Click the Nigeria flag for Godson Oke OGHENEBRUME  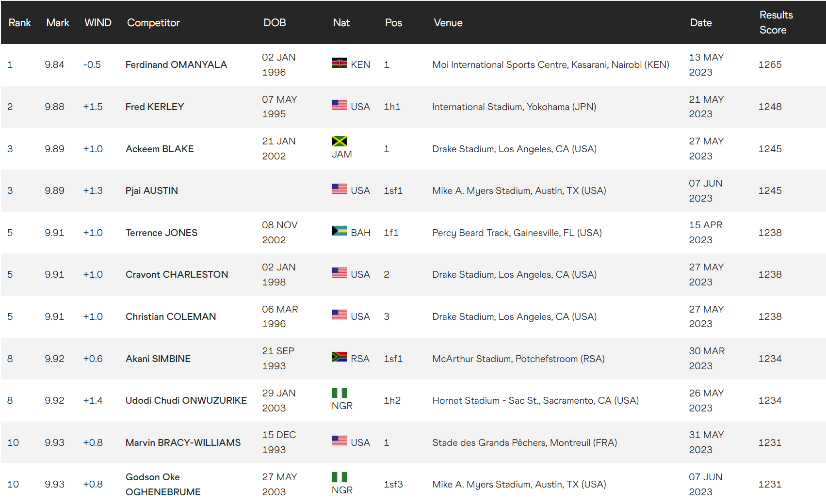coord(339,477)
